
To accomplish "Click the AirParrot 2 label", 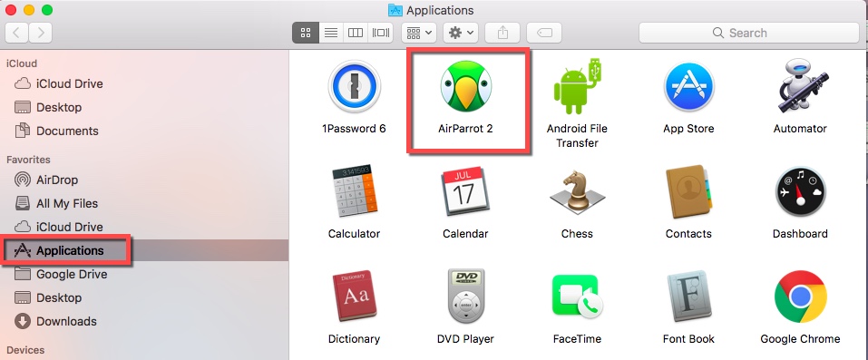I will [x=465, y=129].
